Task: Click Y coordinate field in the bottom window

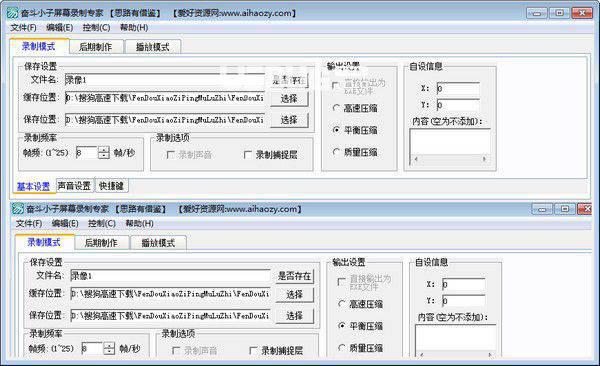Action: click(463, 301)
